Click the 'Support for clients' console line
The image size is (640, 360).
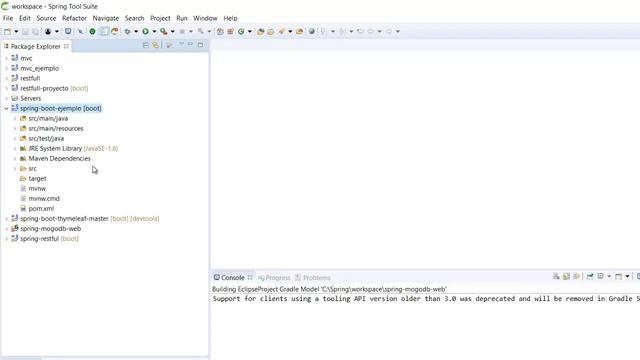pos(426,299)
